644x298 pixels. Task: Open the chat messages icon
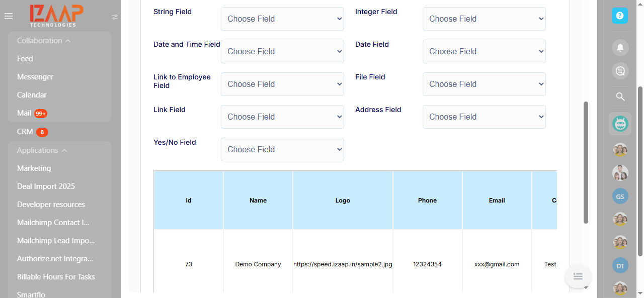click(620, 71)
